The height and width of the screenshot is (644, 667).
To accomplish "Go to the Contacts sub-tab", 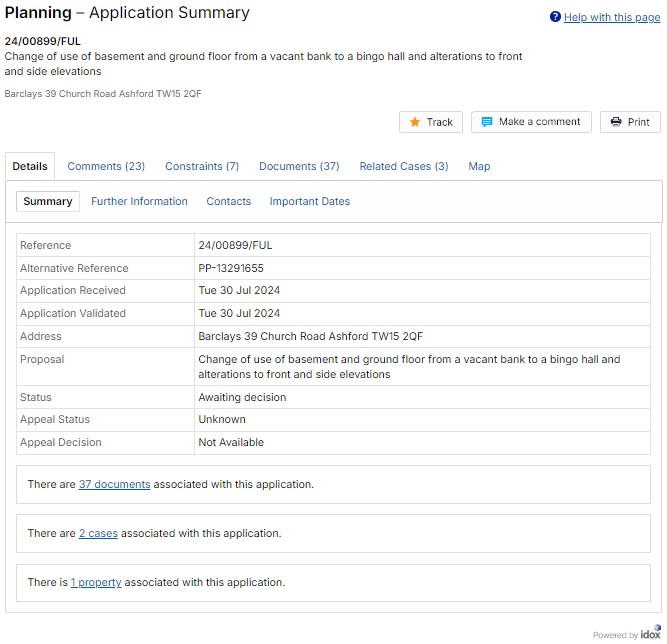I will coord(229,201).
